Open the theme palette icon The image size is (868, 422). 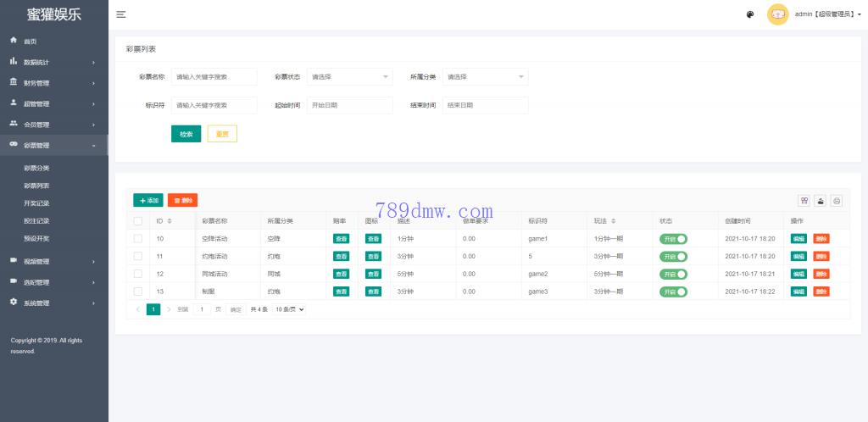pyautogui.click(x=750, y=14)
